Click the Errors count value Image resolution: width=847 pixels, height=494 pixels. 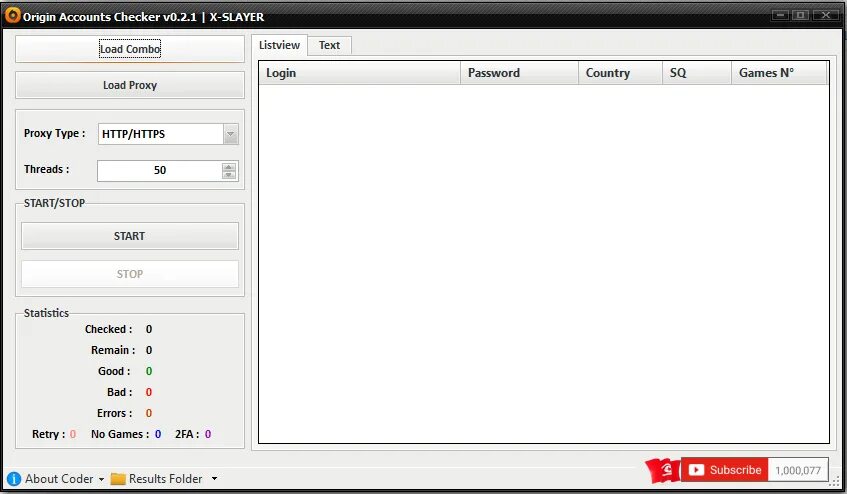[149, 414]
